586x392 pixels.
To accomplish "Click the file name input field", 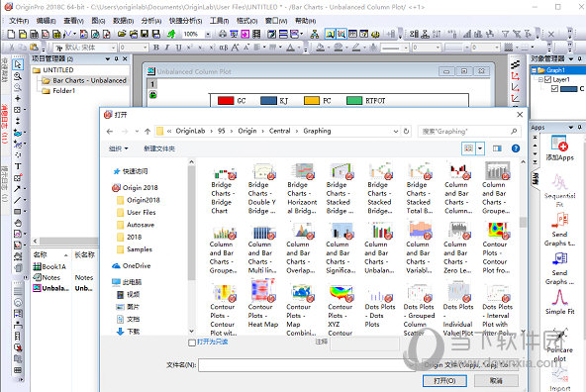I will pyautogui.click(x=307, y=365).
